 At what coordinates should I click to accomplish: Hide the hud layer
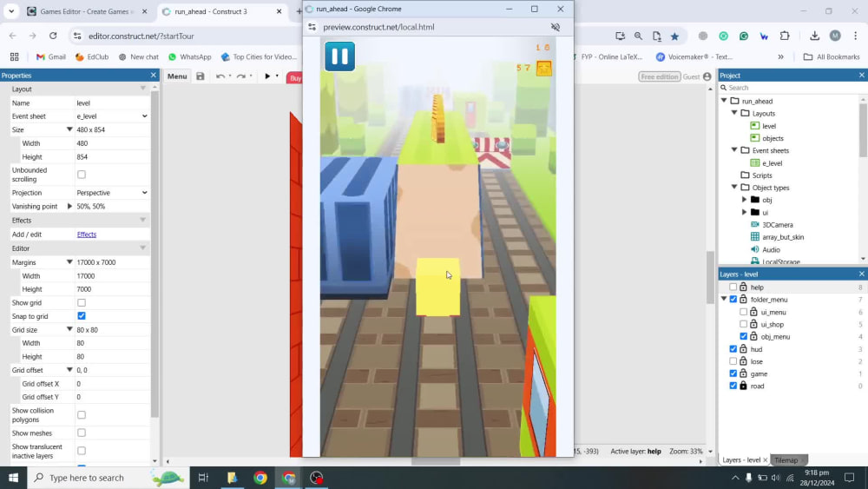pos(733,349)
